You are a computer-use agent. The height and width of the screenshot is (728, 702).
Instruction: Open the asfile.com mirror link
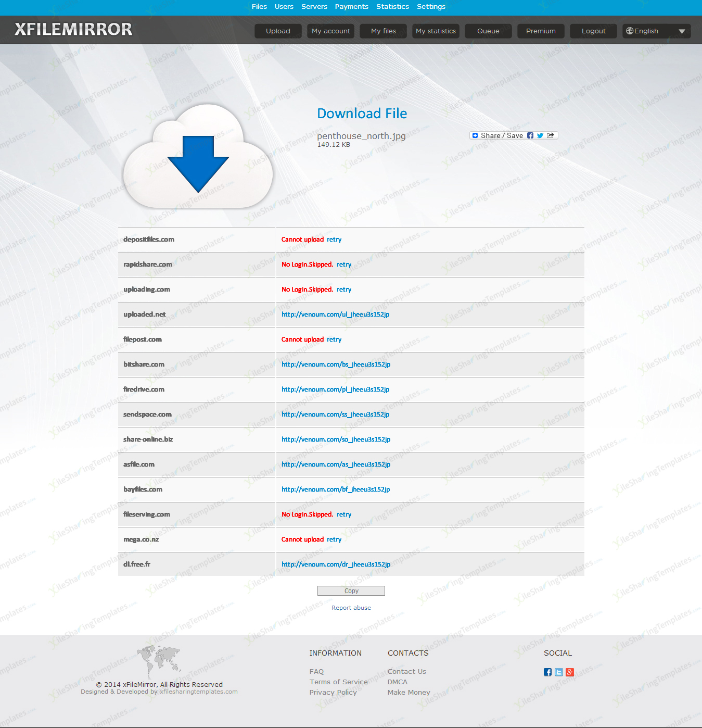(x=336, y=465)
